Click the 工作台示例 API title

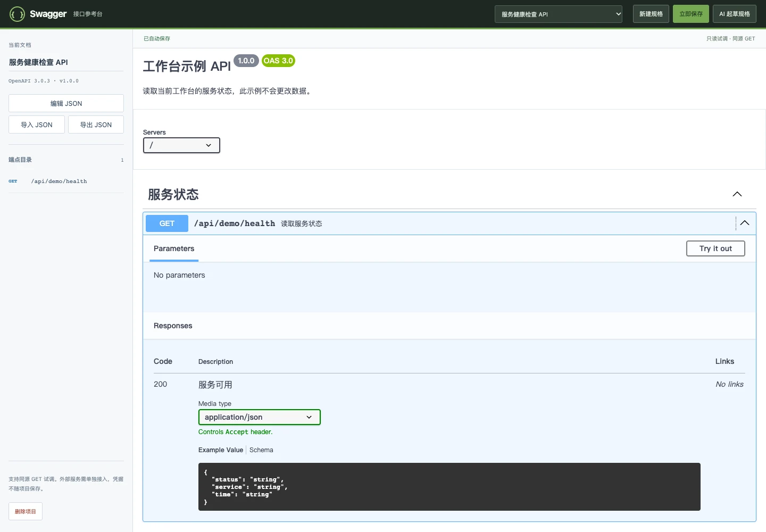pos(187,66)
